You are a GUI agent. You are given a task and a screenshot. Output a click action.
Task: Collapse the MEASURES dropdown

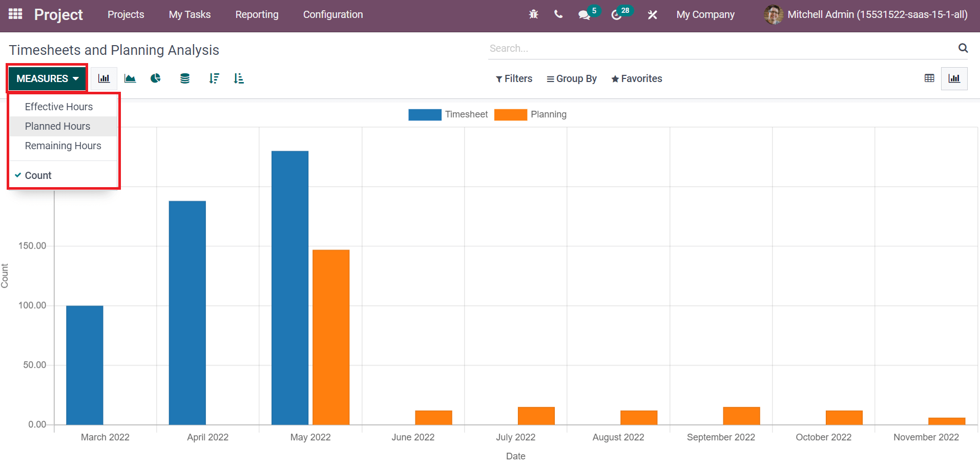click(x=47, y=78)
